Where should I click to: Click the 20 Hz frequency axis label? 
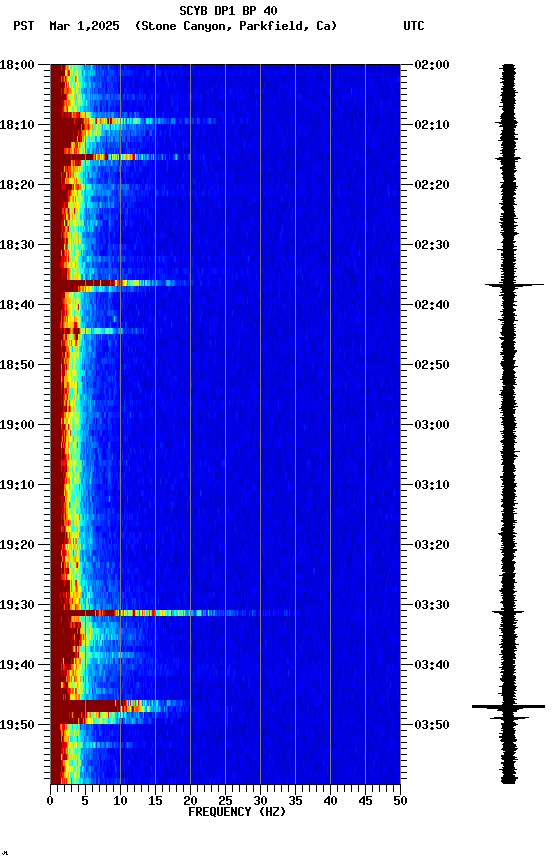click(190, 801)
